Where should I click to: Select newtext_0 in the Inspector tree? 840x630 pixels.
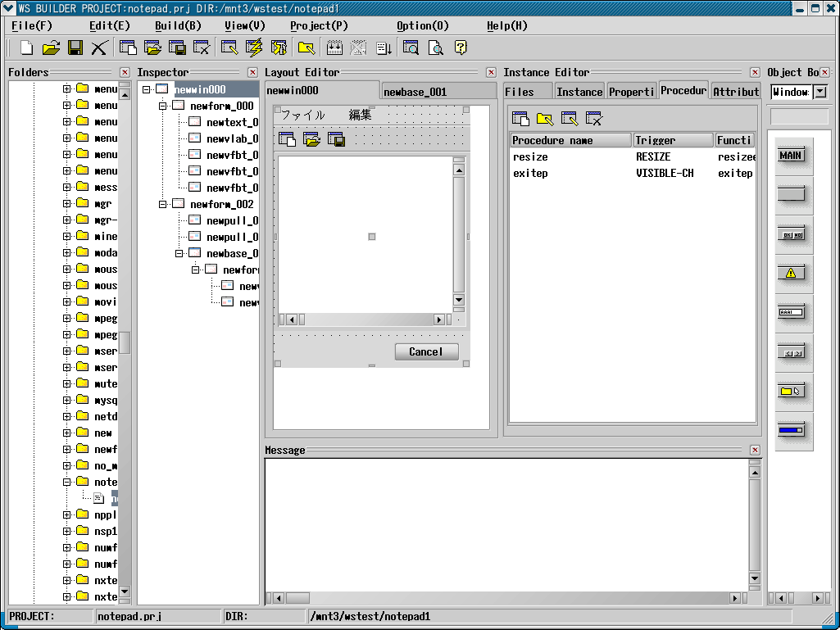(233, 122)
